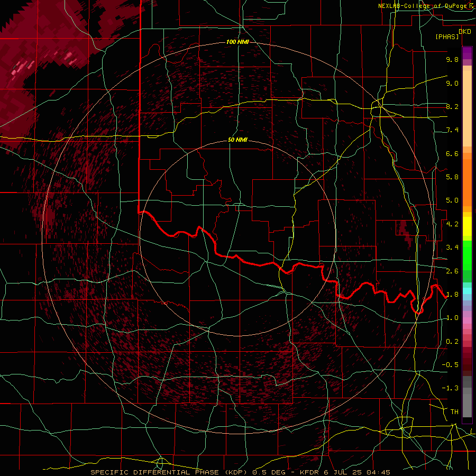Click the "100 NMI" range ring label
This screenshot has height=476, width=476.
point(237,42)
